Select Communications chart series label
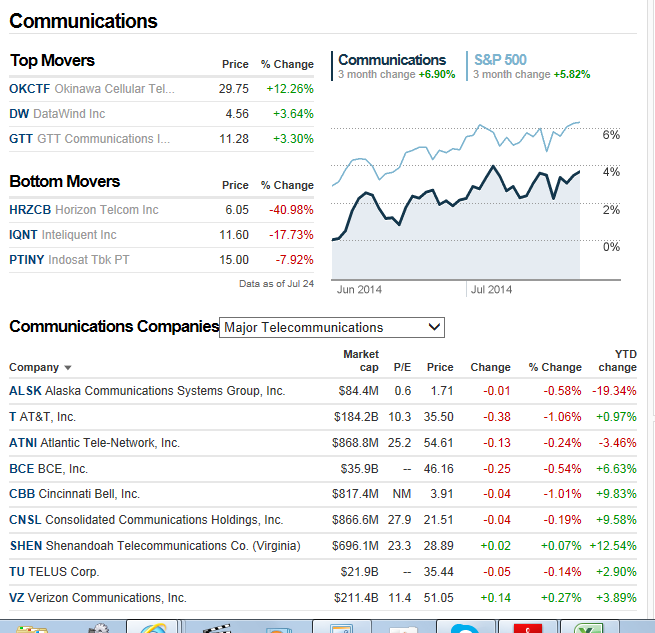 tap(392, 60)
